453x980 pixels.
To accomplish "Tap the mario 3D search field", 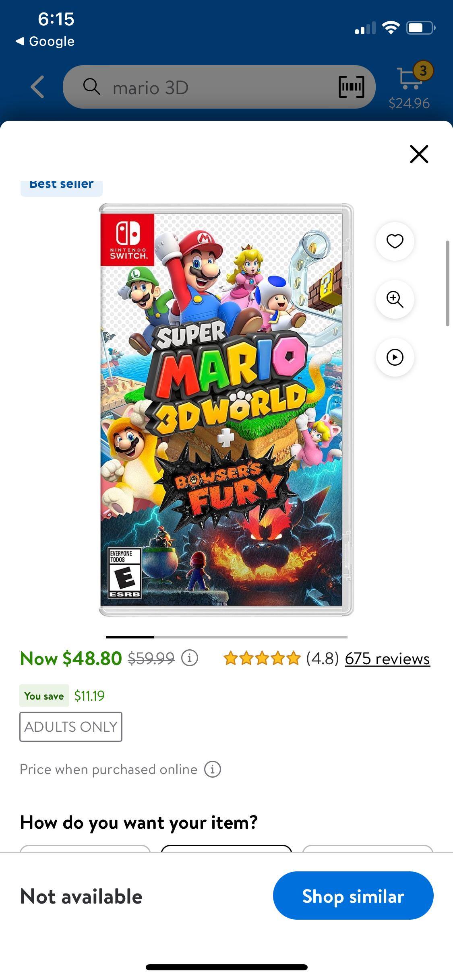I will 217,87.
